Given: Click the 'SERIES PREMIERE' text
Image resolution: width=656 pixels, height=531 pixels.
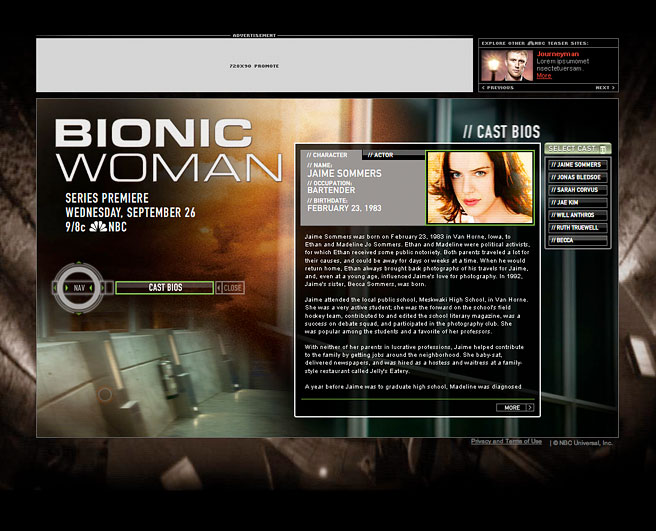Looking at the screenshot, I should [x=107, y=198].
